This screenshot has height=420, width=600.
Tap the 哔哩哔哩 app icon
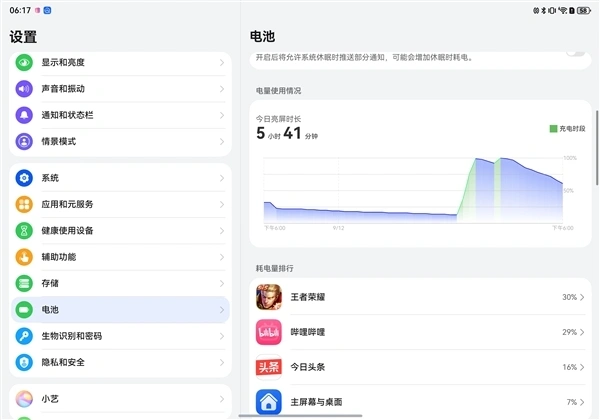click(268, 331)
